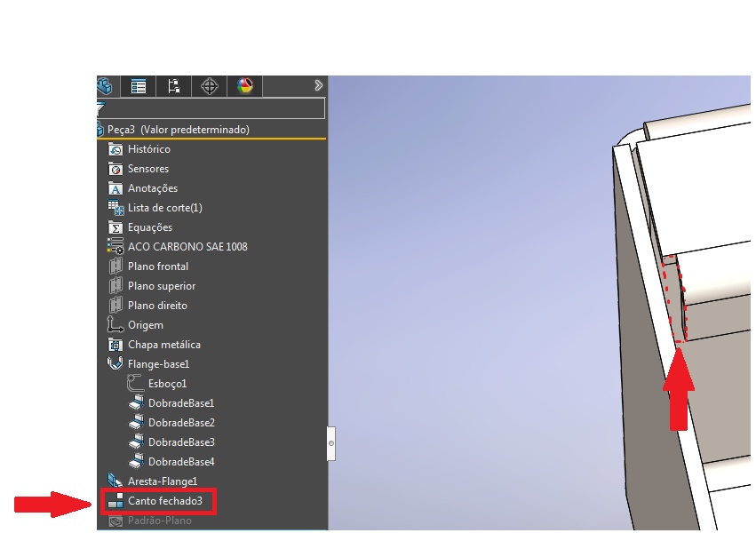Select the Canto fechado3 label
756x533 pixels.
[x=165, y=501]
